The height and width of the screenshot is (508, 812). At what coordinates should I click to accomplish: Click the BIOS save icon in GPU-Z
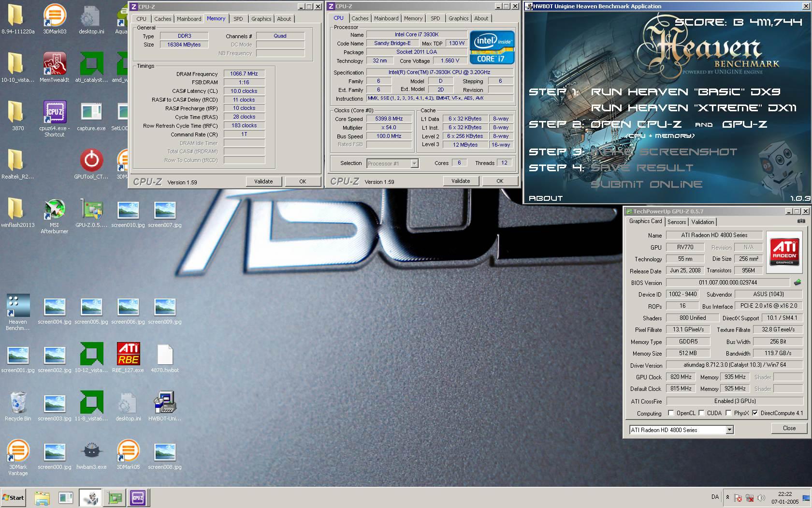coord(797,282)
